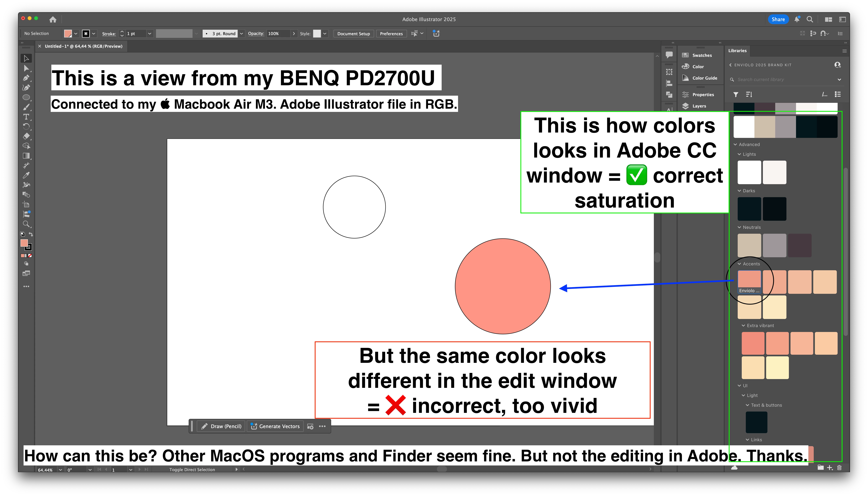Open the stroke weight dropdown
This screenshot has height=496, width=868.
pos(149,34)
